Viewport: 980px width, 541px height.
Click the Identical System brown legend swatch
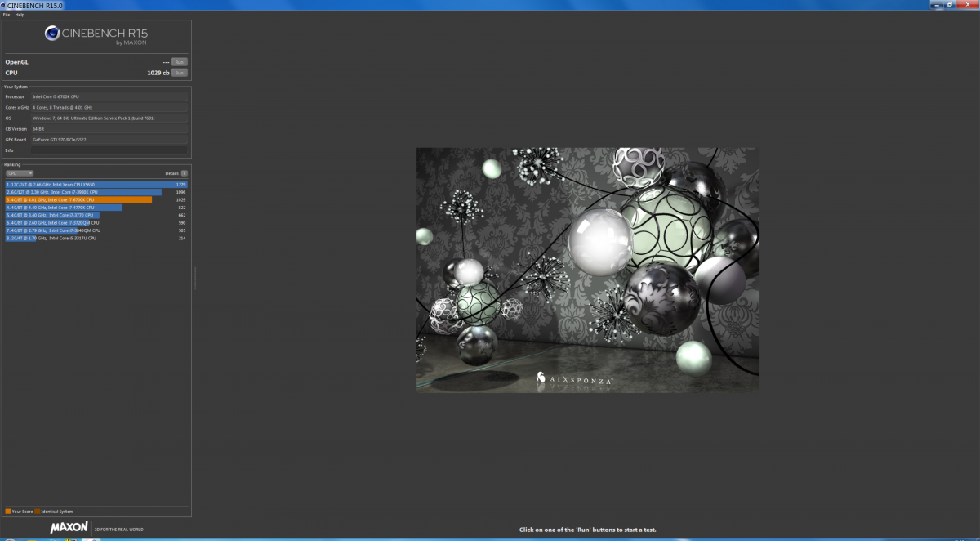click(38, 512)
